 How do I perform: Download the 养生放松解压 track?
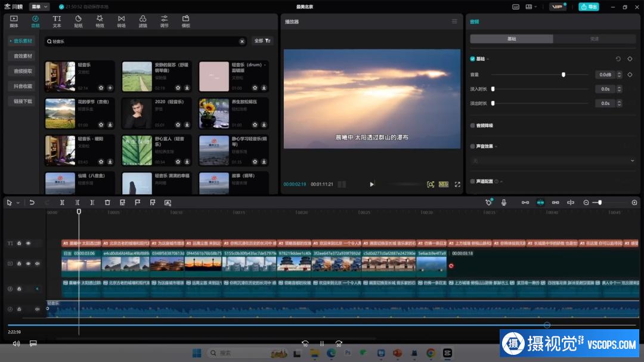[264, 125]
